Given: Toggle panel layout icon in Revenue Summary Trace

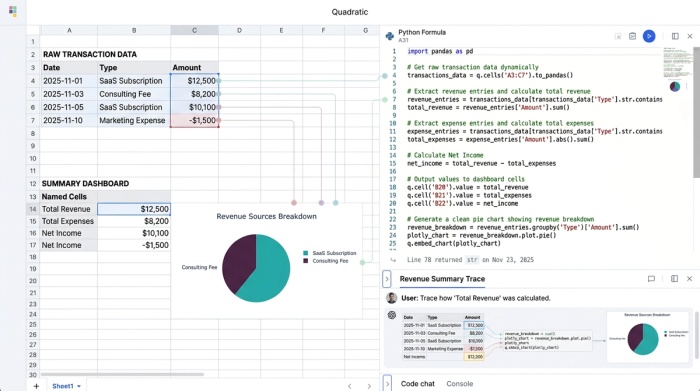Looking at the screenshot, I should (x=674, y=279).
